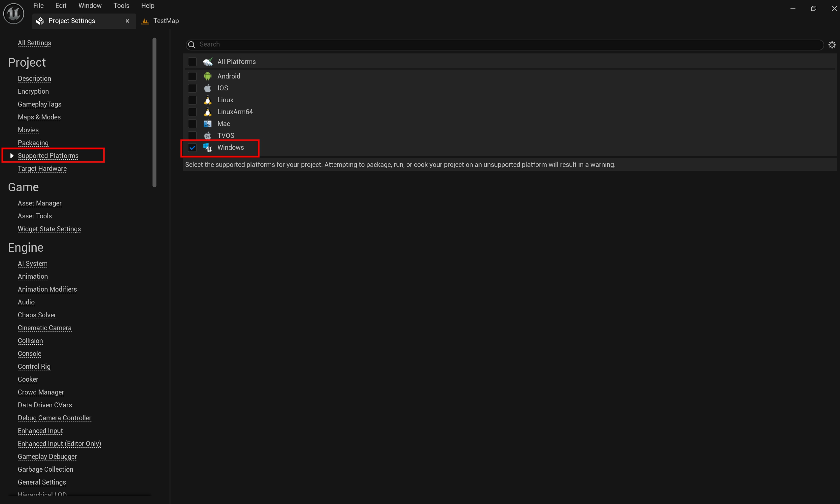This screenshot has width=840, height=504.
Task: Go to Cooker settings
Action: (28, 380)
